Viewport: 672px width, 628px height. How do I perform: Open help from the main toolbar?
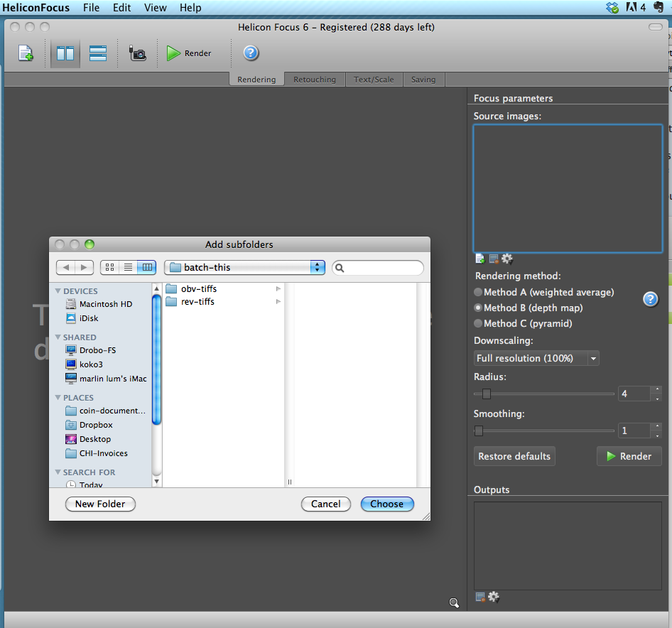tap(251, 53)
